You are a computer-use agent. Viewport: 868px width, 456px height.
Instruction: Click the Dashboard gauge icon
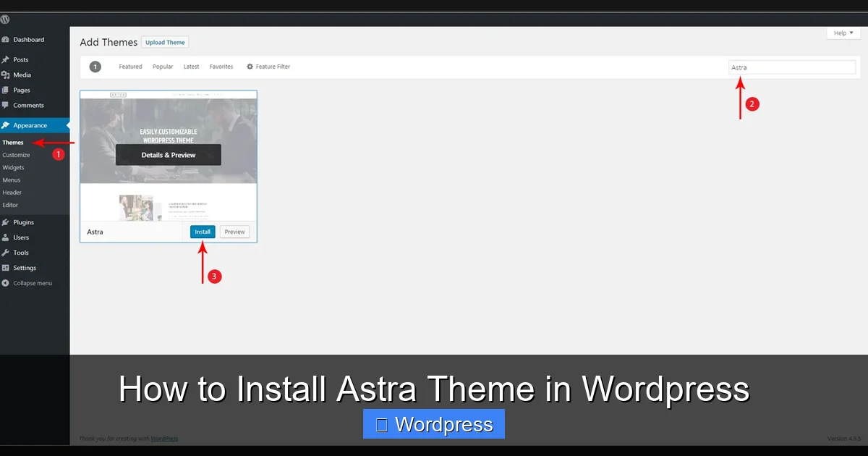click(6, 40)
